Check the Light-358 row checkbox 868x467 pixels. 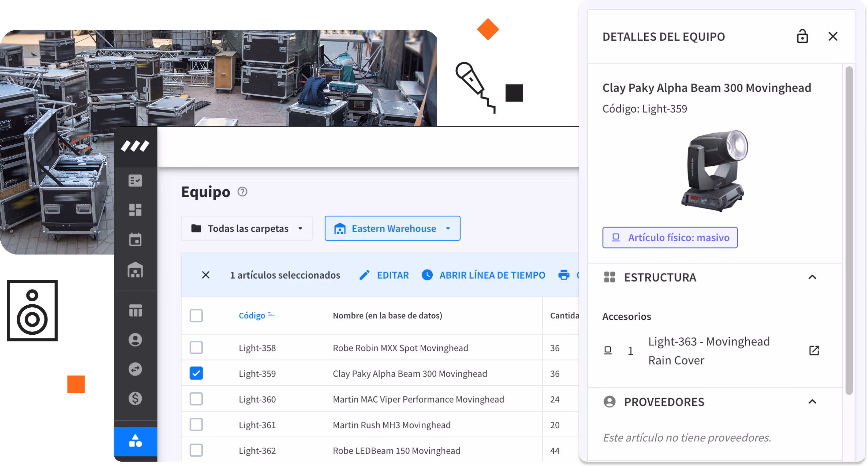[196, 348]
